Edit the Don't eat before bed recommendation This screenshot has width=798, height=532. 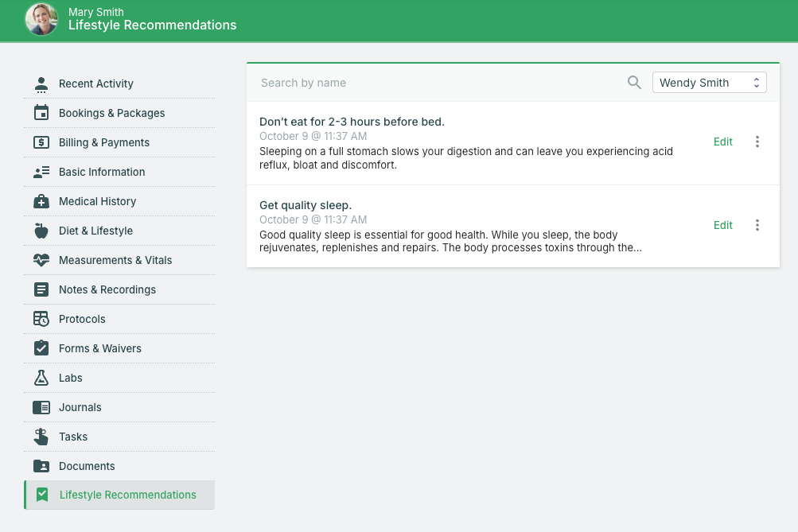pos(722,142)
